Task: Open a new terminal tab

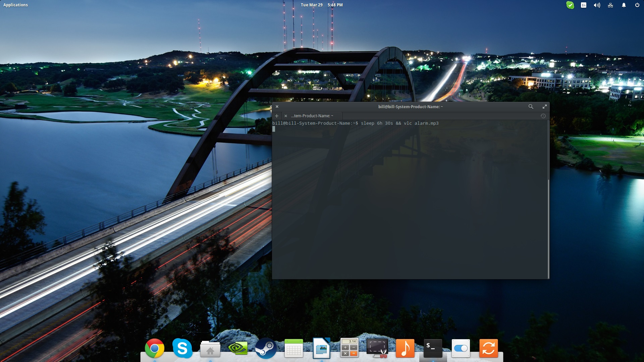Action: [276, 116]
